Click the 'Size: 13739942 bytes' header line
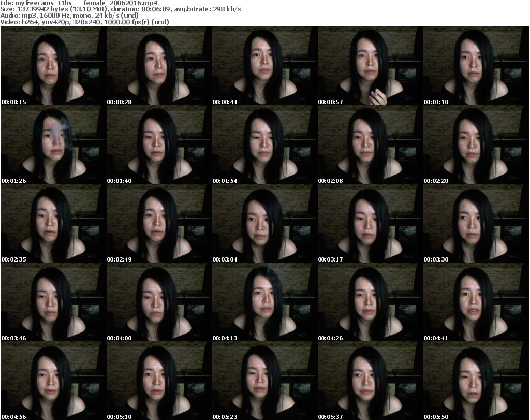Screen dimensions: 530x420 pos(120,9)
